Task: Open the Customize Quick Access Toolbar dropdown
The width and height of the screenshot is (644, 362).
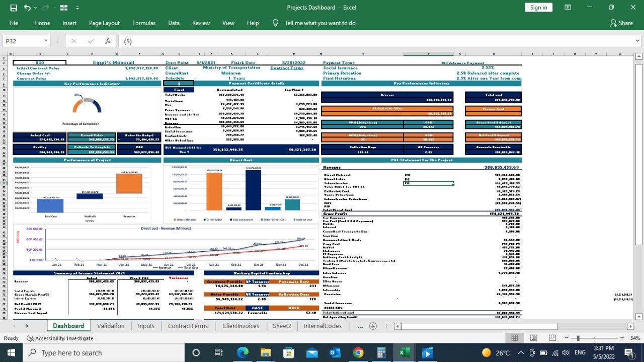Action: pyautogui.click(x=77, y=8)
